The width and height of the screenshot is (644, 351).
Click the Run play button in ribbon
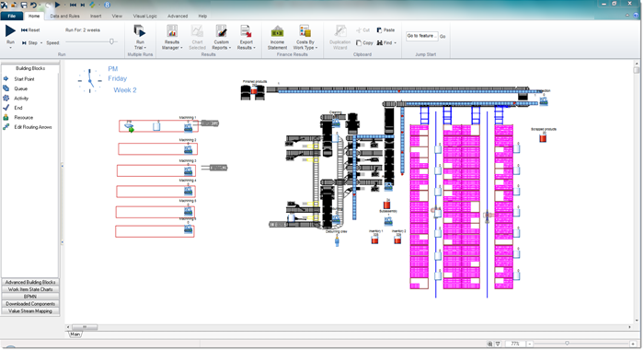click(10, 31)
